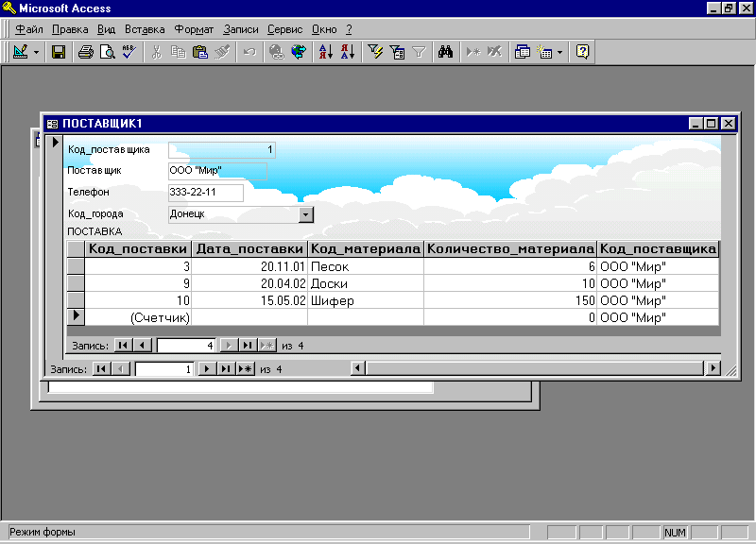Expand New Object dropdown arrow

[x=559, y=52]
